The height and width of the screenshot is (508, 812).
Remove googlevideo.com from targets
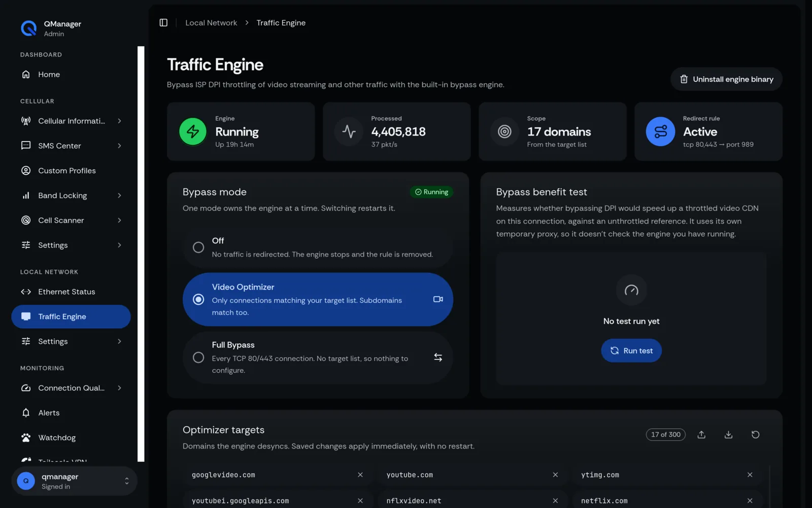click(x=360, y=474)
